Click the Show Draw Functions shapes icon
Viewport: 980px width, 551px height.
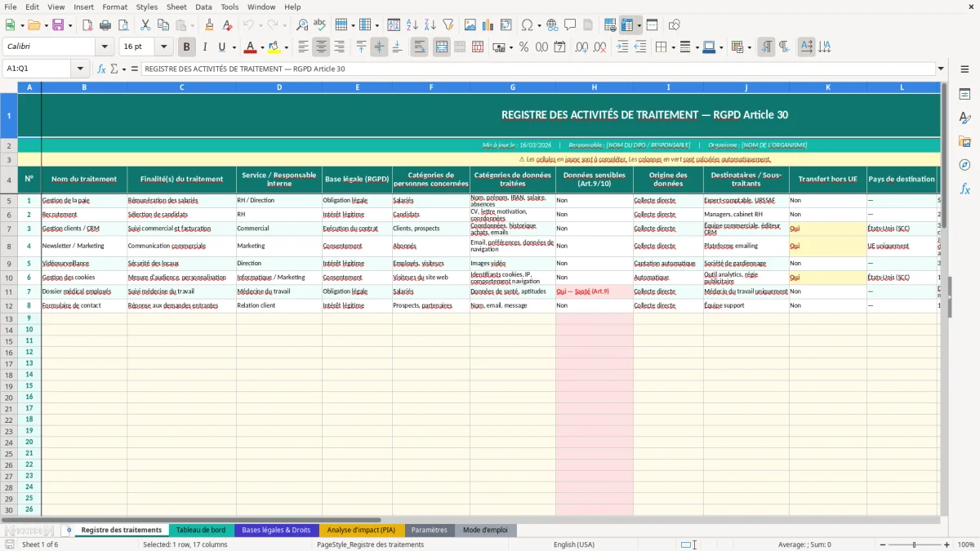coord(675,25)
